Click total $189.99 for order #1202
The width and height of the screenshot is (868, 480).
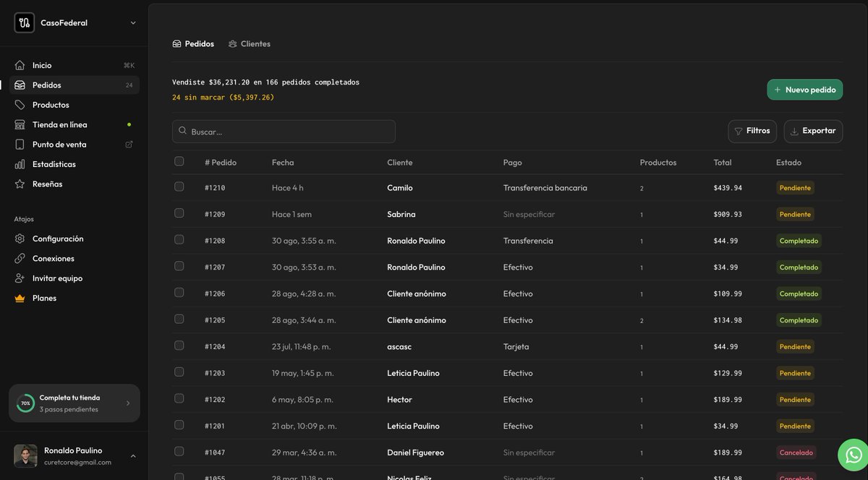coord(728,400)
